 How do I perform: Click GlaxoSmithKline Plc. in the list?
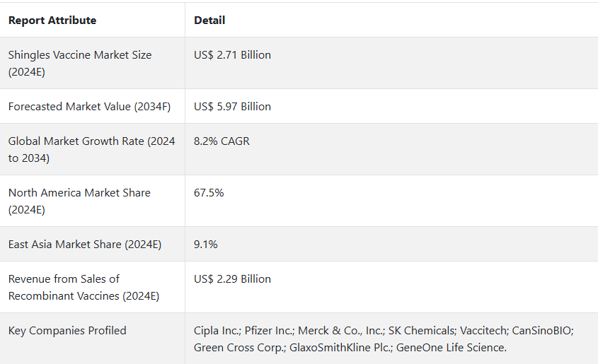tap(340, 348)
